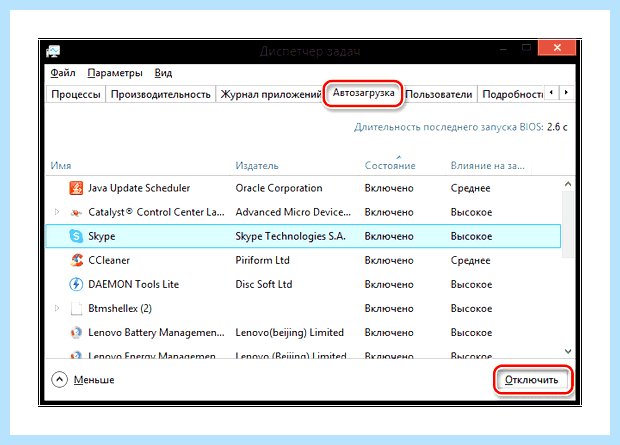Switch to the Подробности tab
620x445 pixels.
[x=512, y=94]
